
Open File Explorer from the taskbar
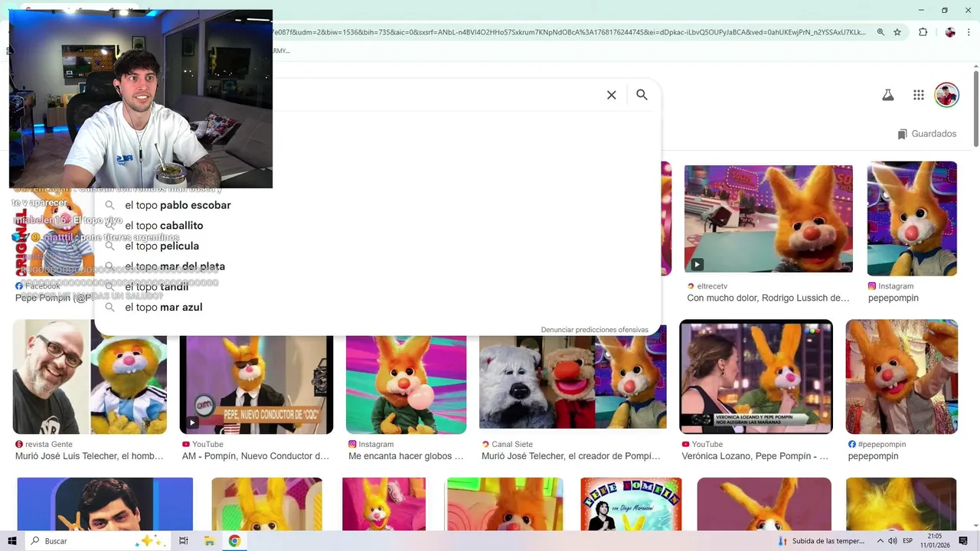[209, 541]
